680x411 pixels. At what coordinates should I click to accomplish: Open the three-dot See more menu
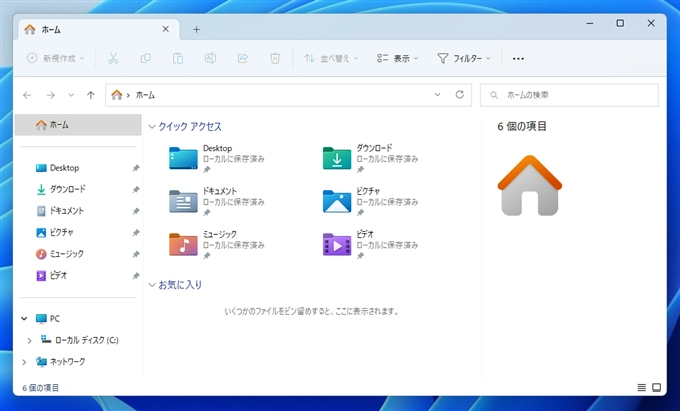click(518, 59)
